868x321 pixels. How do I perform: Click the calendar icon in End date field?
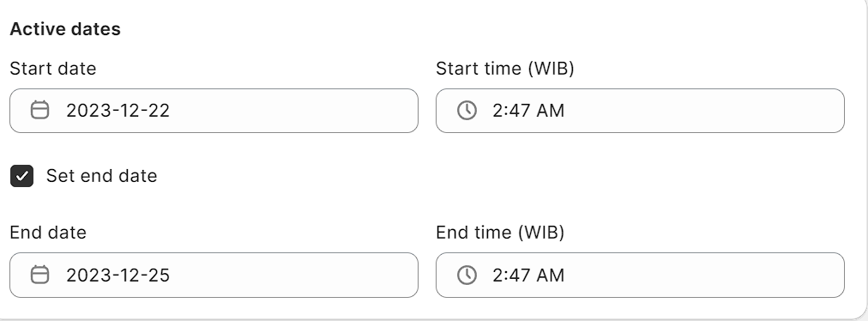coord(39,275)
